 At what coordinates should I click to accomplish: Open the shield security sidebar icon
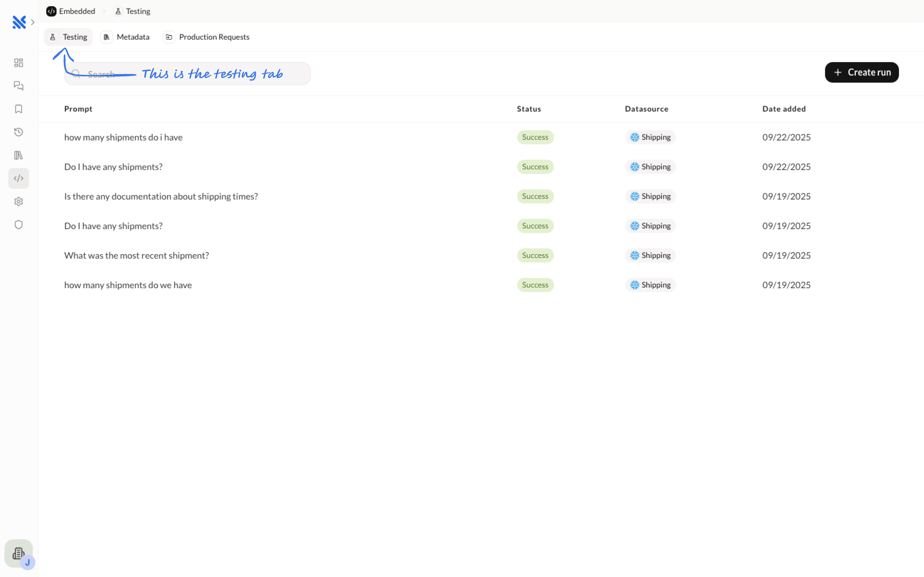18,225
